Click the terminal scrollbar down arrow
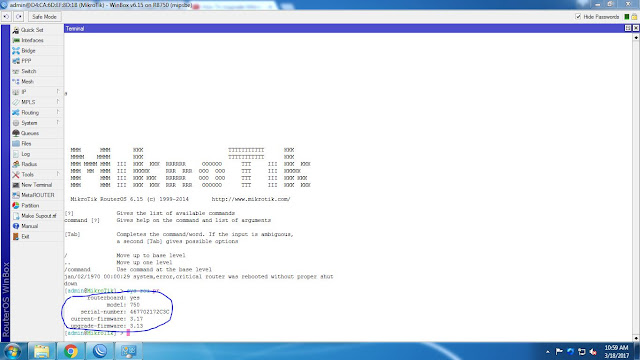The image size is (640, 360). click(x=636, y=338)
